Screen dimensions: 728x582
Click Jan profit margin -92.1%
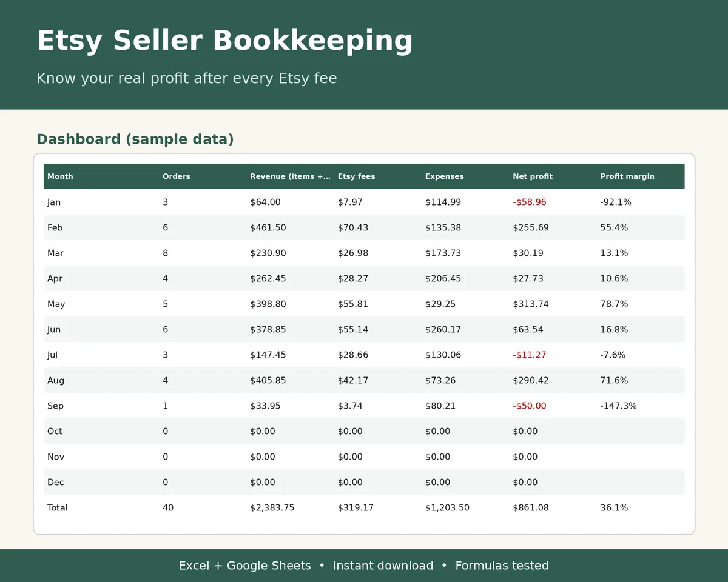click(x=615, y=202)
